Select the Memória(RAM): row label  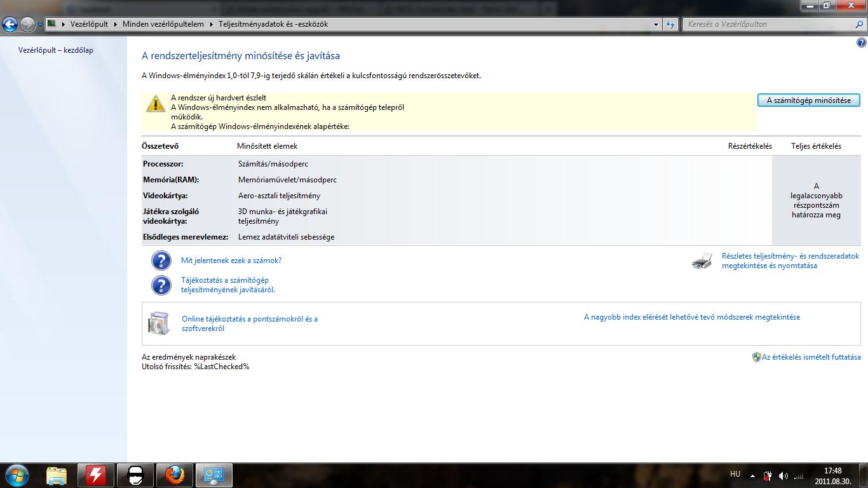(x=171, y=180)
